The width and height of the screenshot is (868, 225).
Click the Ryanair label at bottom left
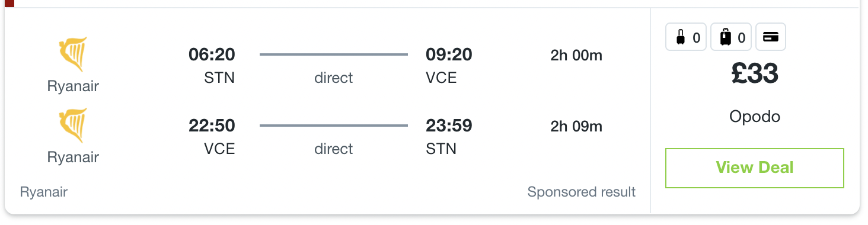pos(44,192)
